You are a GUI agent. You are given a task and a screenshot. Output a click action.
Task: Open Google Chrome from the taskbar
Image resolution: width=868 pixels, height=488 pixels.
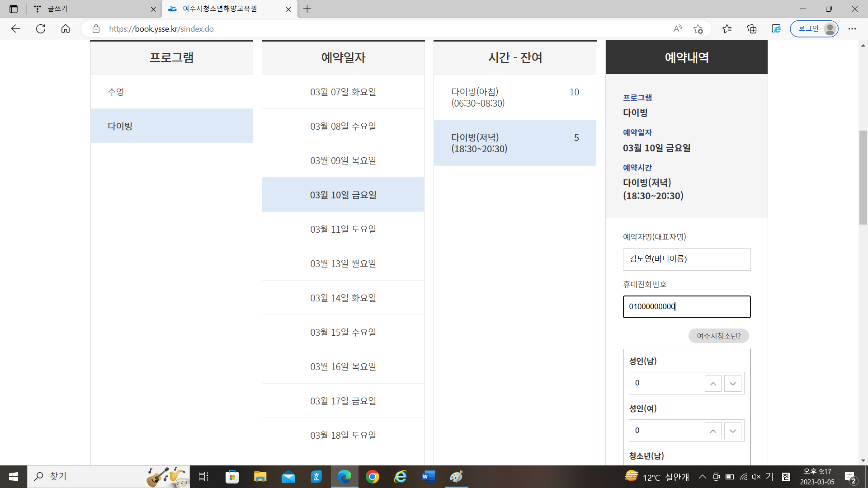[x=373, y=477]
